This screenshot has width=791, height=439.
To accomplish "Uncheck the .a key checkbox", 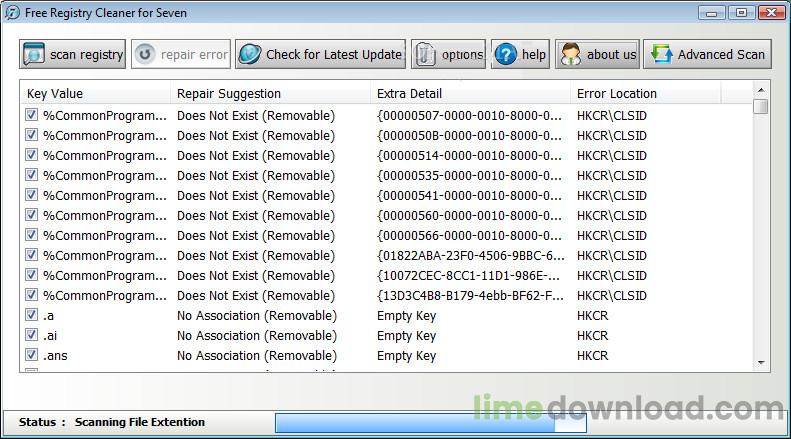I will [31, 315].
